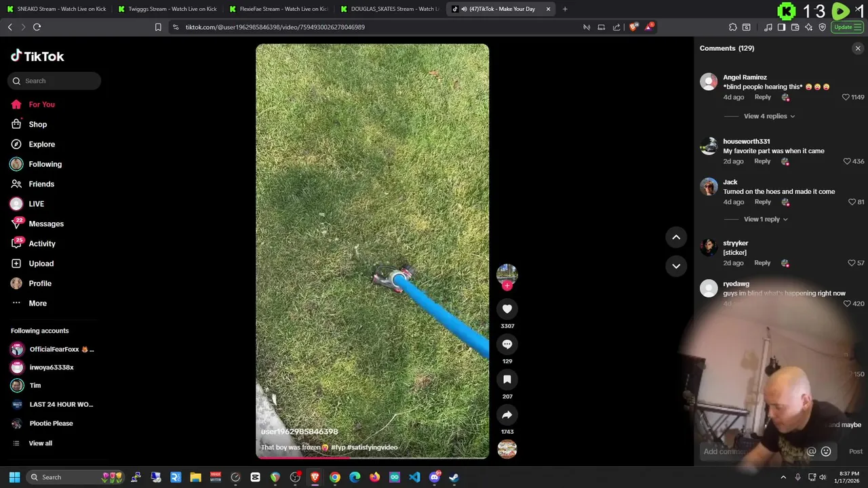Open Steam from the taskbar

coord(454,477)
